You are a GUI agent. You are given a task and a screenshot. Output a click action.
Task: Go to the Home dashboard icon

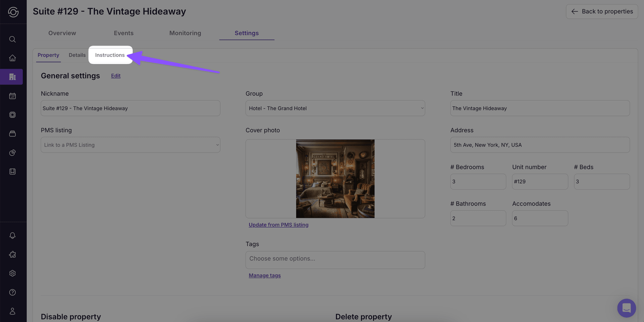point(12,58)
